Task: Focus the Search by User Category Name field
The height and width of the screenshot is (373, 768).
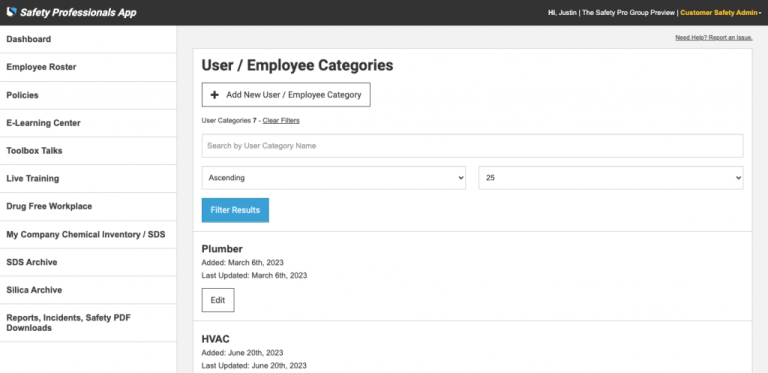Action: [x=472, y=146]
